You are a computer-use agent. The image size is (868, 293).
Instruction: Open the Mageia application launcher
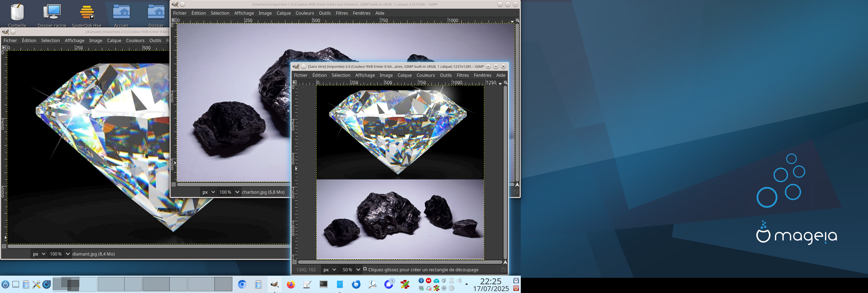tap(5, 285)
